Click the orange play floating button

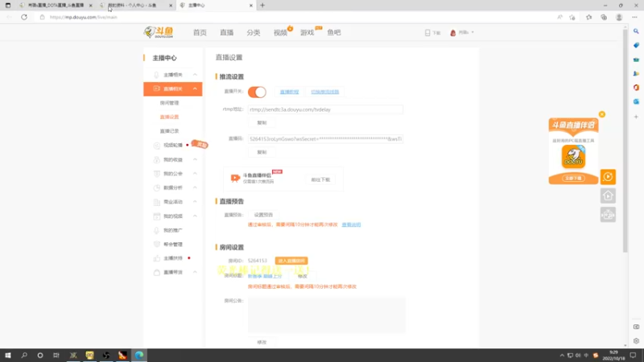click(608, 177)
